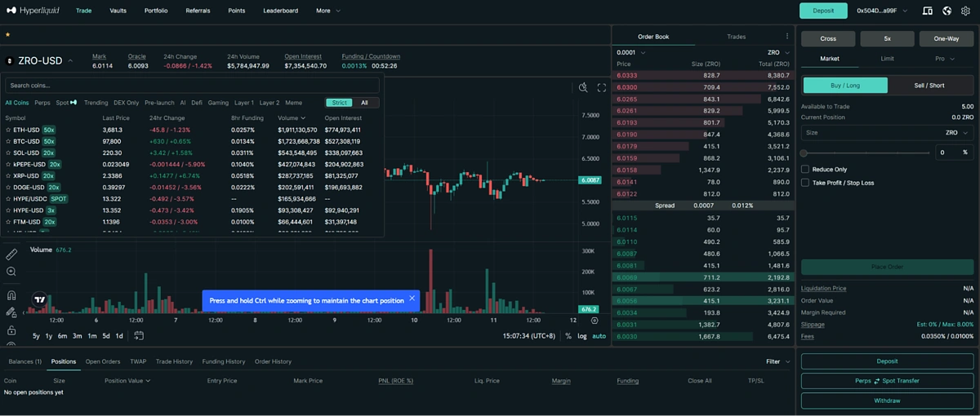Image resolution: width=980 pixels, height=416 pixels.
Task: Click the favorites star above ZRO-USD
Action: point(7,35)
